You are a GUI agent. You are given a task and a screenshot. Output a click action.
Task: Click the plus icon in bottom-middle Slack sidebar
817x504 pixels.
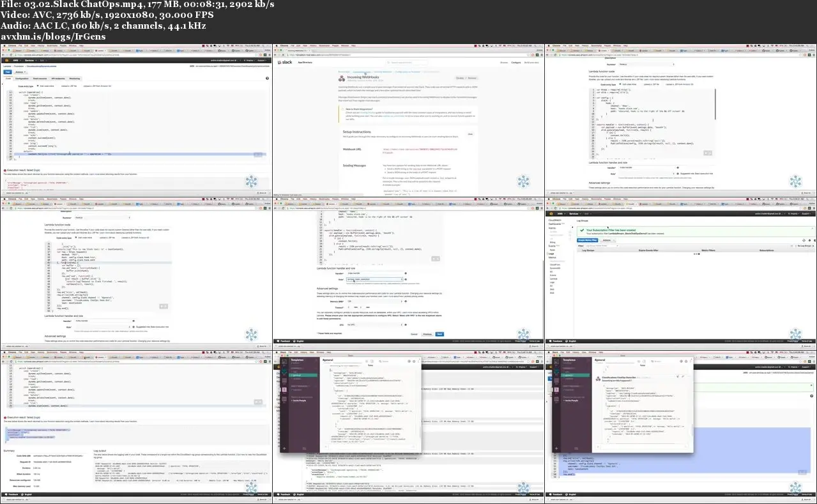[284, 448]
